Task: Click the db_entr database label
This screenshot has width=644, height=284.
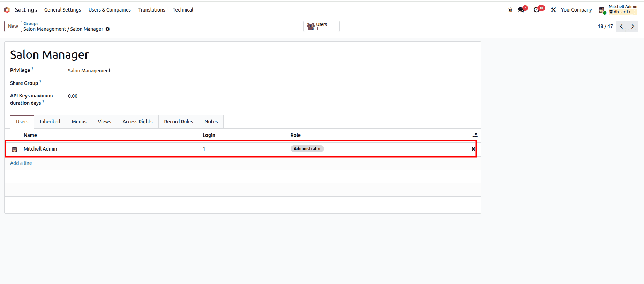Action: pos(623,12)
